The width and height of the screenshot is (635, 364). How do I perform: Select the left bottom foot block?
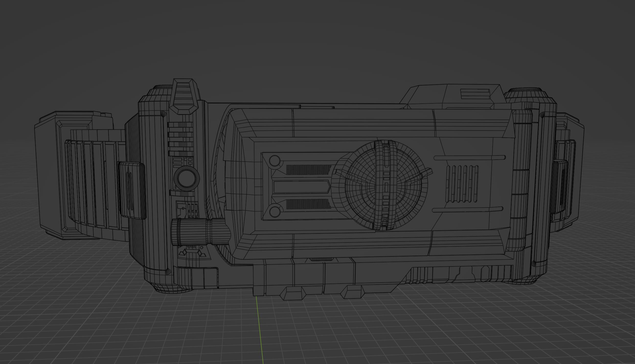click(x=293, y=293)
